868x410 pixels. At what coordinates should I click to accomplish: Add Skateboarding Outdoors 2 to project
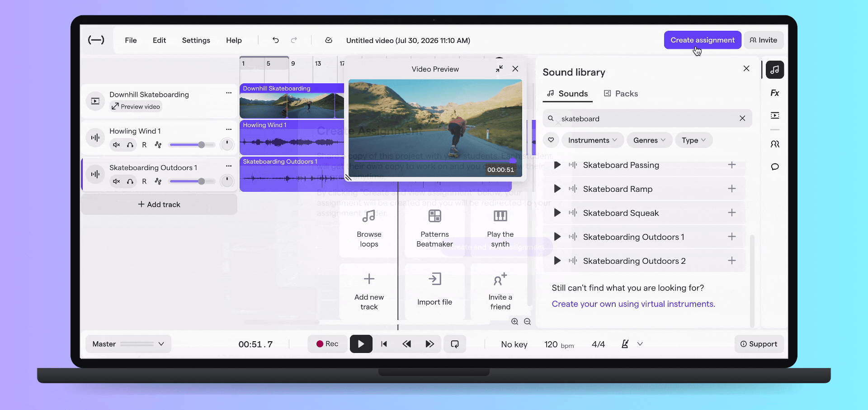pos(732,261)
